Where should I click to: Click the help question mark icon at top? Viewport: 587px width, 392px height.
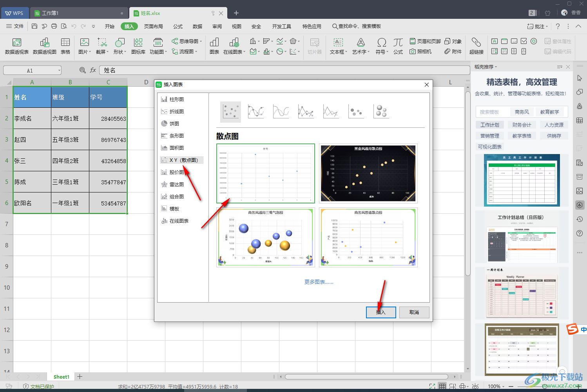[x=558, y=26]
